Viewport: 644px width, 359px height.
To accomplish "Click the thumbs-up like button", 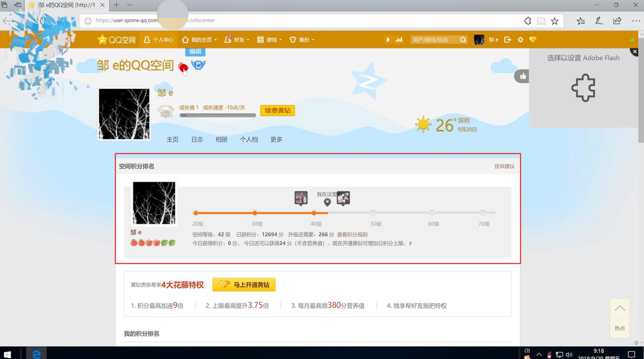I will [522, 76].
